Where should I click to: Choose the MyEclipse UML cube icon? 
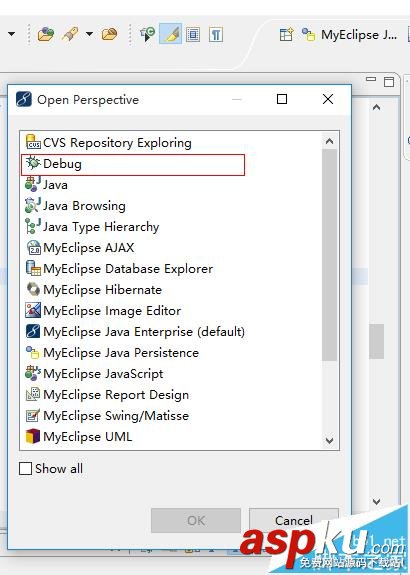click(x=33, y=436)
